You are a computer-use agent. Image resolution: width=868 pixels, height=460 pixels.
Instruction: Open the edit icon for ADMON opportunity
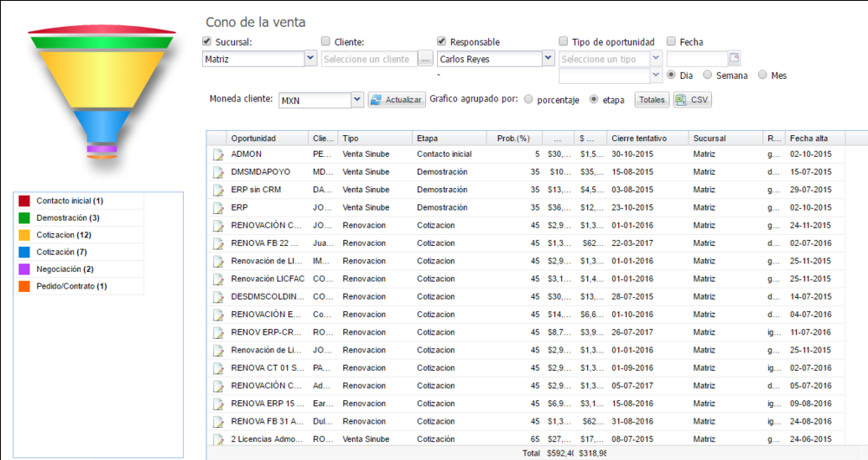[x=219, y=154]
